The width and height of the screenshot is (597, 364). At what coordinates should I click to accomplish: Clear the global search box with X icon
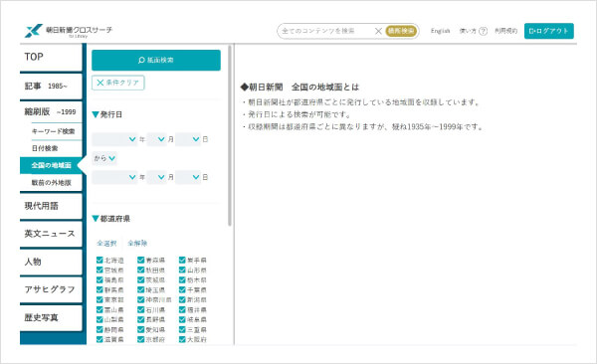tap(378, 31)
